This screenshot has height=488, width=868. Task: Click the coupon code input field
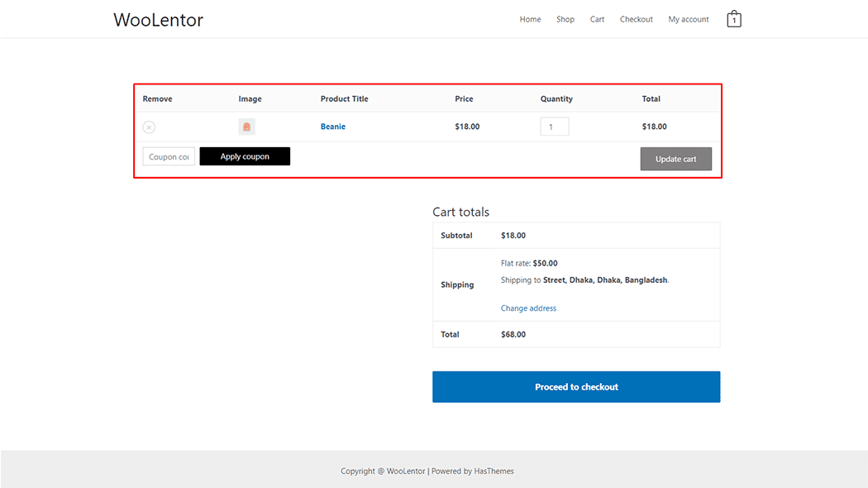point(168,155)
